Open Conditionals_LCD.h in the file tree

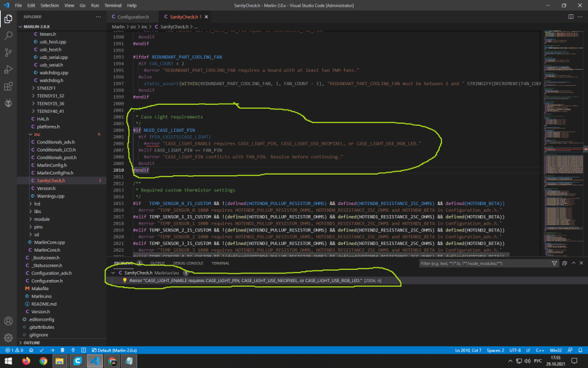pyautogui.click(x=56, y=149)
